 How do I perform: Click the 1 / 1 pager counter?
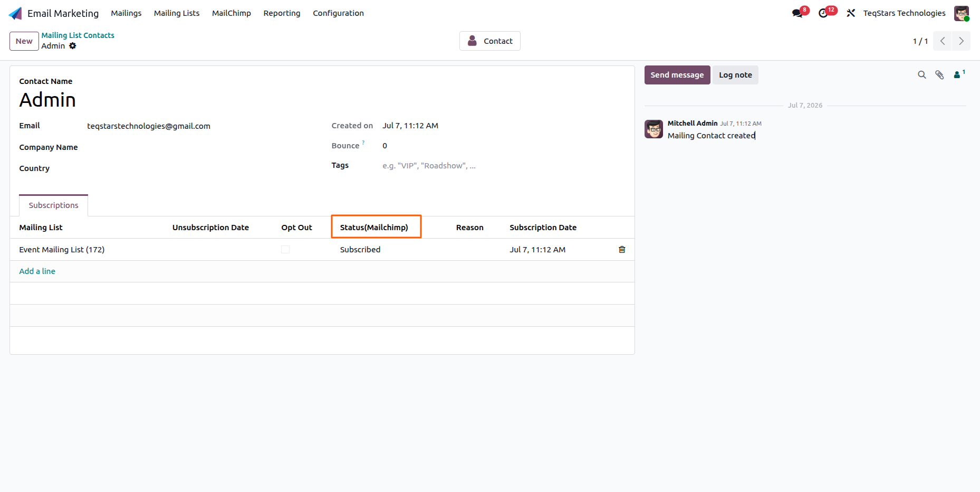pos(920,41)
